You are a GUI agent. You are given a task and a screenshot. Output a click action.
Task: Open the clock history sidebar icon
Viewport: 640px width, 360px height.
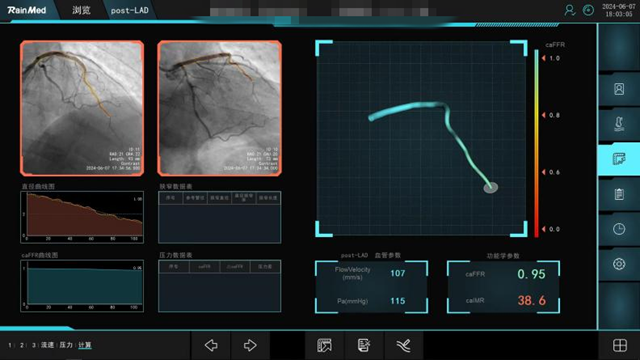619,229
